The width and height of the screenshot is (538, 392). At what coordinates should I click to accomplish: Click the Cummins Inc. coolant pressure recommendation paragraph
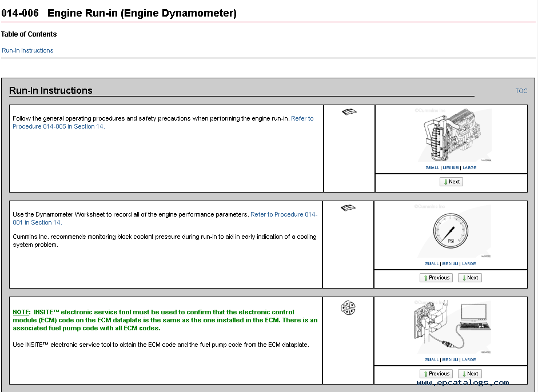pyautogui.click(x=165, y=241)
